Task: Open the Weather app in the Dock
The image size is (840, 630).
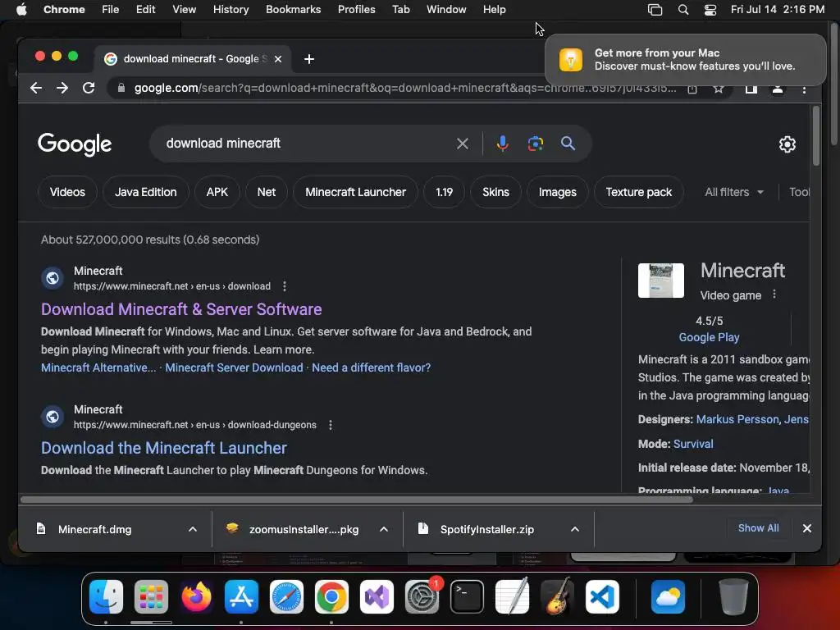Action: 668,596
